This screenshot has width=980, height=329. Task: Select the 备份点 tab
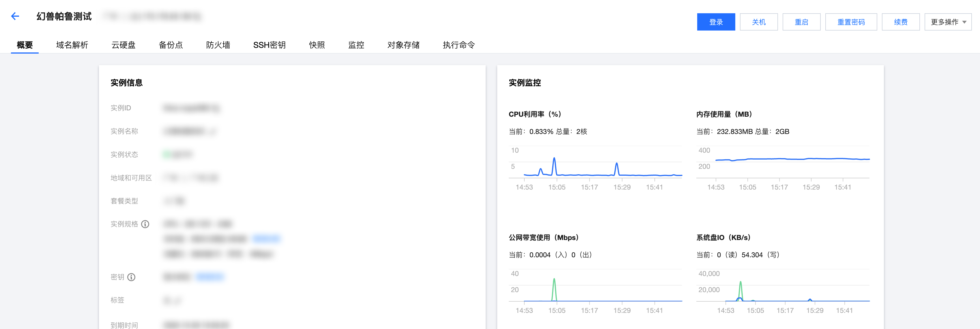point(171,45)
